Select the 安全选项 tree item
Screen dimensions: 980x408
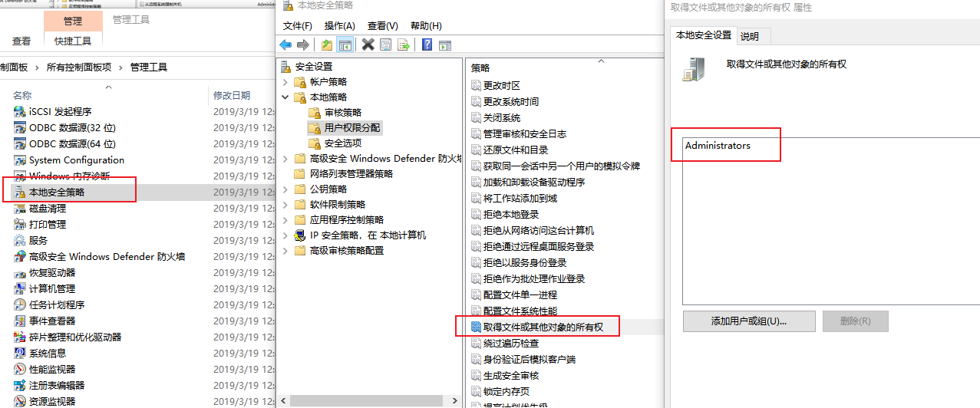[343, 143]
